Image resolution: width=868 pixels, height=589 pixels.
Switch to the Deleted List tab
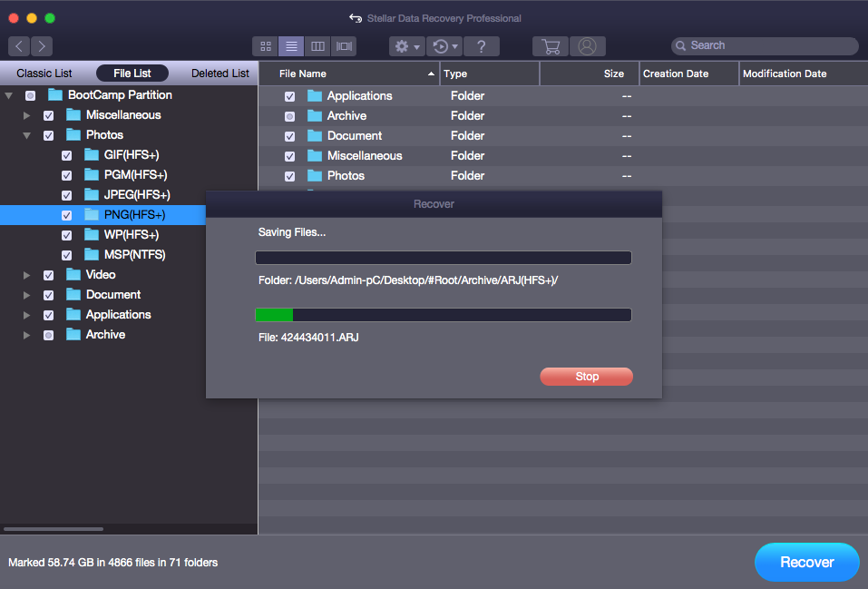tap(219, 74)
